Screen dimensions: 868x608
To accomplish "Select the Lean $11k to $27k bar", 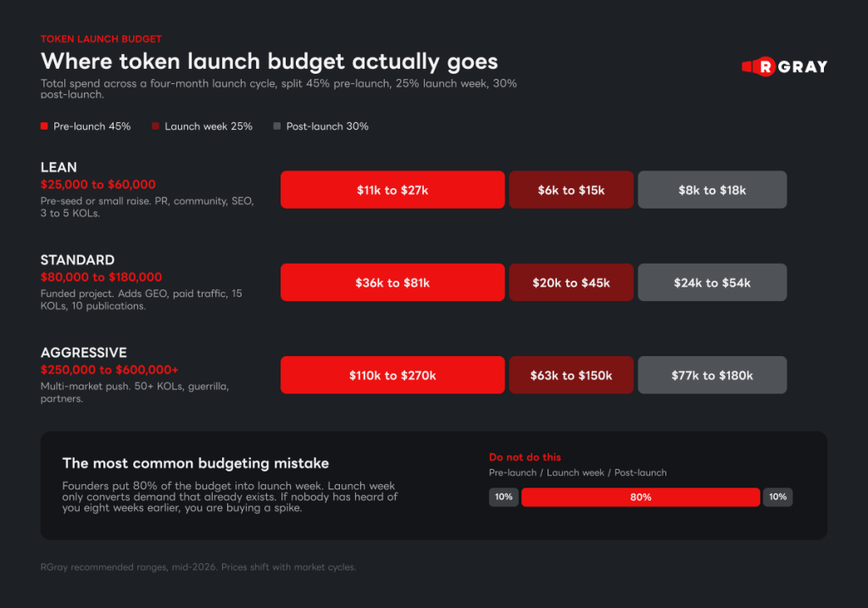I will [392, 190].
